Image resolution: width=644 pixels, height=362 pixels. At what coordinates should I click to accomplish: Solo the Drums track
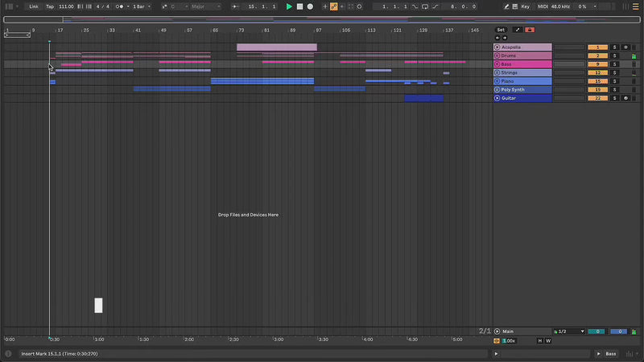614,56
